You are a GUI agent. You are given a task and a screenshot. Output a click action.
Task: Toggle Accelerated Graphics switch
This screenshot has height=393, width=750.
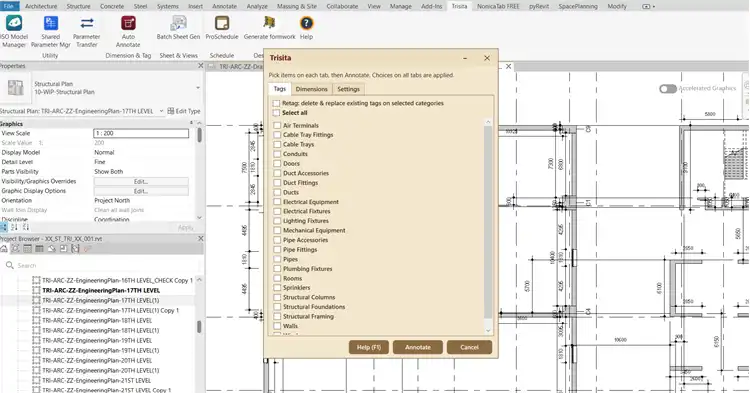pyautogui.click(x=668, y=88)
